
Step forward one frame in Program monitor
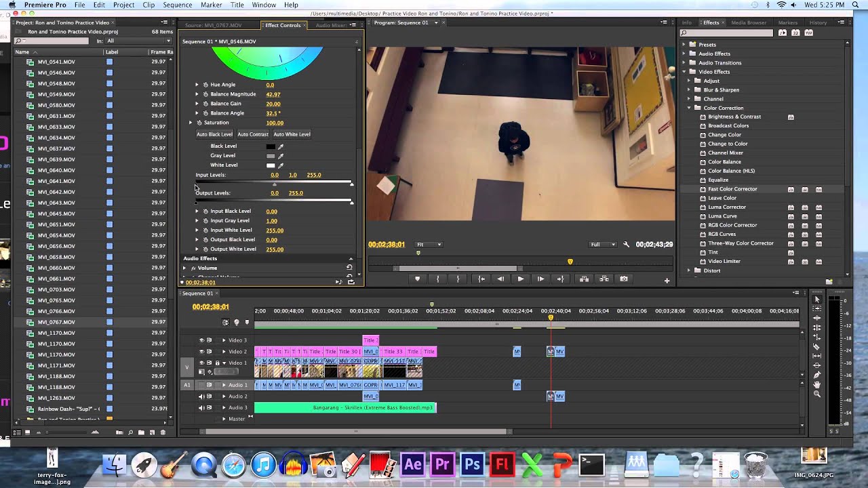click(540, 279)
